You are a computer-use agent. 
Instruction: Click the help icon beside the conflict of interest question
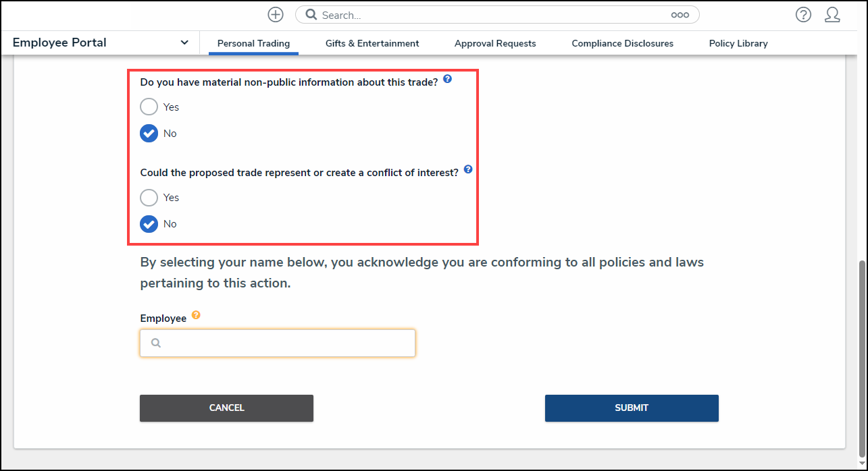tap(467, 169)
